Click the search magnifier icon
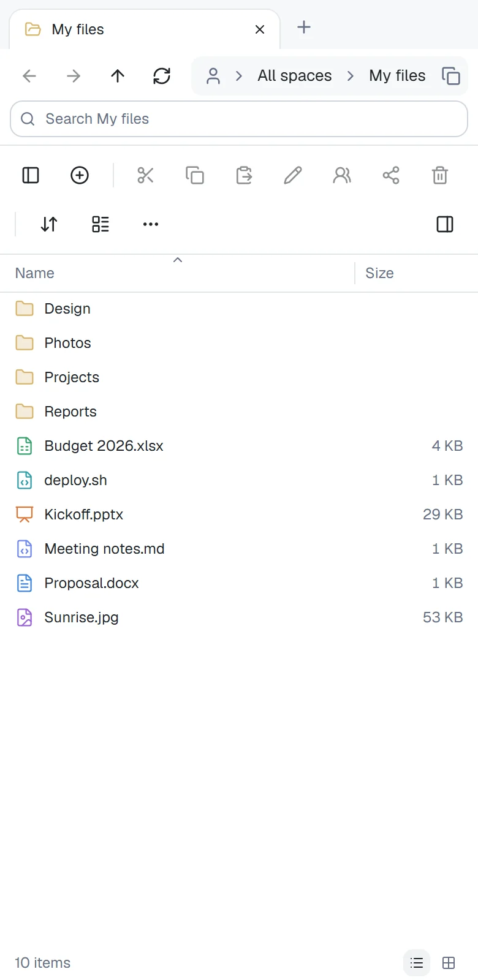This screenshot has height=980, width=478. point(28,119)
